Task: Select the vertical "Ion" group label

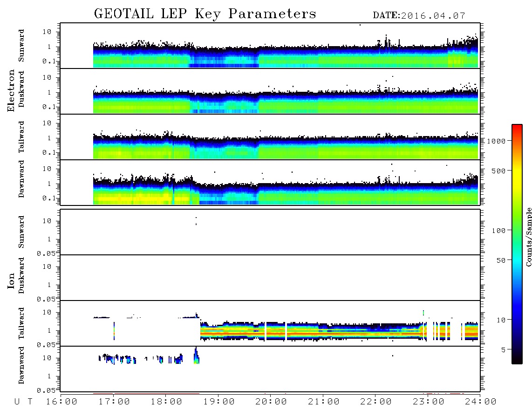Action: click(x=11, y=281)
